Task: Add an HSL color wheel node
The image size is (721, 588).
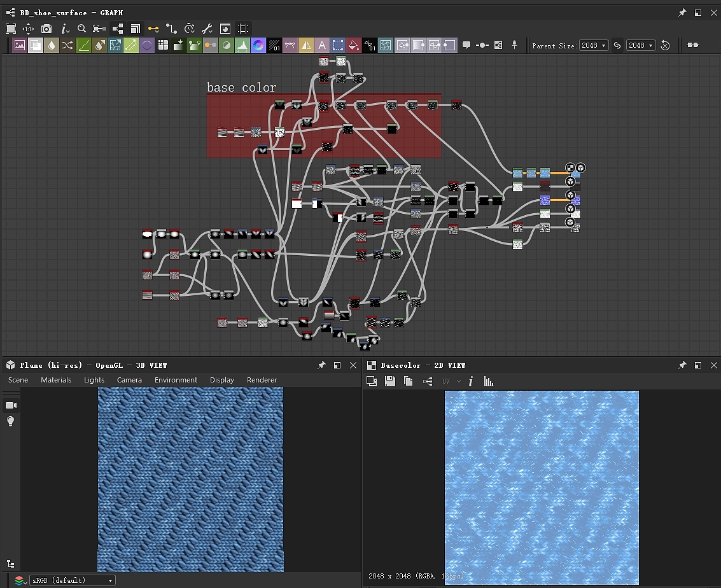Action: tap(258, 45)
